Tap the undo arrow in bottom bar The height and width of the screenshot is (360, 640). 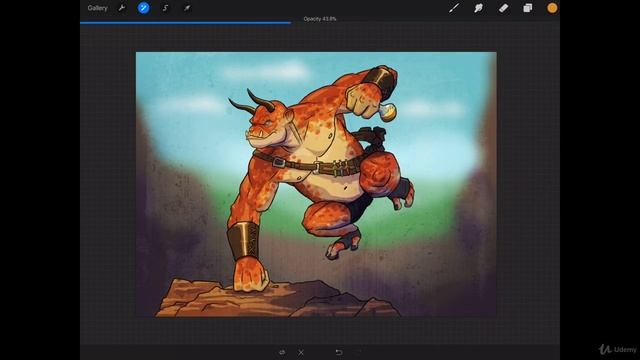point(339,352)
